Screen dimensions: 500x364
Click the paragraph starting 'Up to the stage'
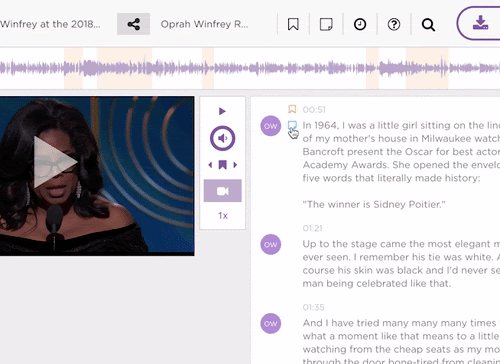tap(401, 264)
